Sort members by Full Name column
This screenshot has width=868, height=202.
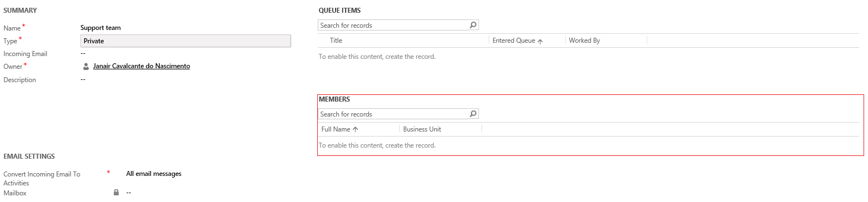[x=336, y=129]
